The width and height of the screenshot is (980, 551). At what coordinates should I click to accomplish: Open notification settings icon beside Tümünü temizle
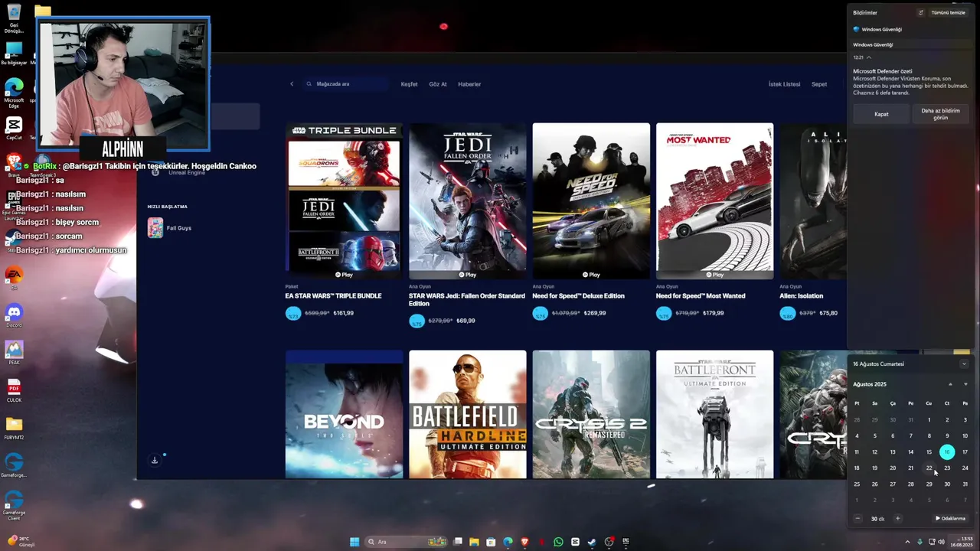click(921, 12)
